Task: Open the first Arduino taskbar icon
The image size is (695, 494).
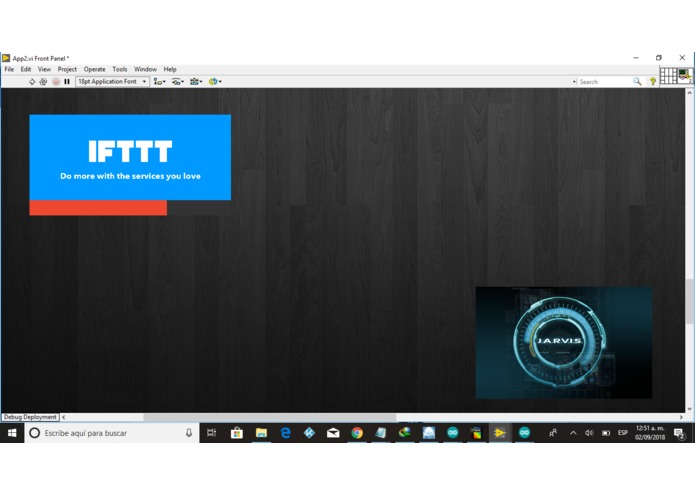Action: coord(453,433)
